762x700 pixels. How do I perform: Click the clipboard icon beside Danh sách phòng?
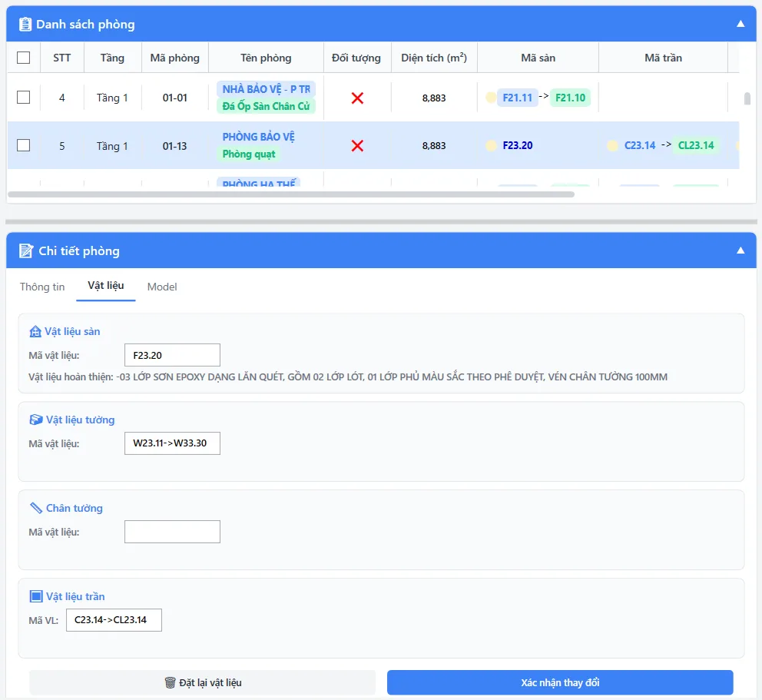(x=25, y=25)
